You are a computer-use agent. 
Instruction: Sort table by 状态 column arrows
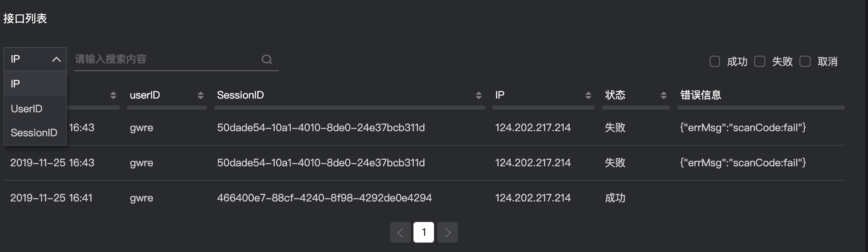[x=663, y=95]
